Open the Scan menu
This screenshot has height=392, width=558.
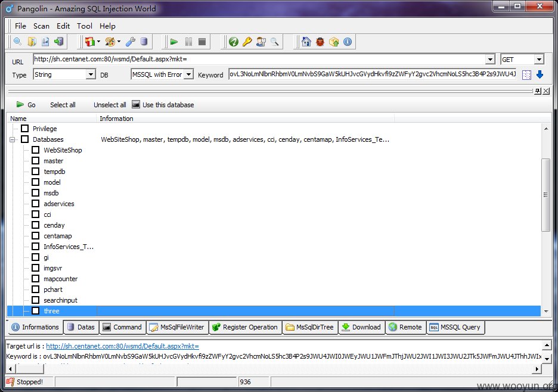(x=41, y=26)
